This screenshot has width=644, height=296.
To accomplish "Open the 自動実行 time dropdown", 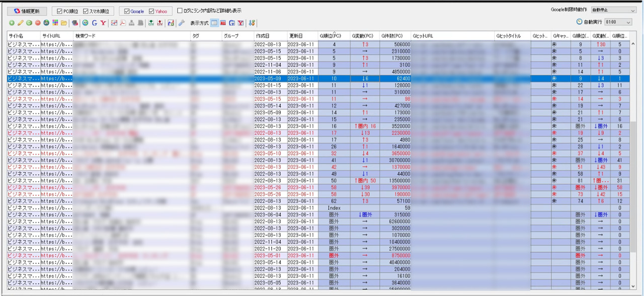I will pos(618,22).
